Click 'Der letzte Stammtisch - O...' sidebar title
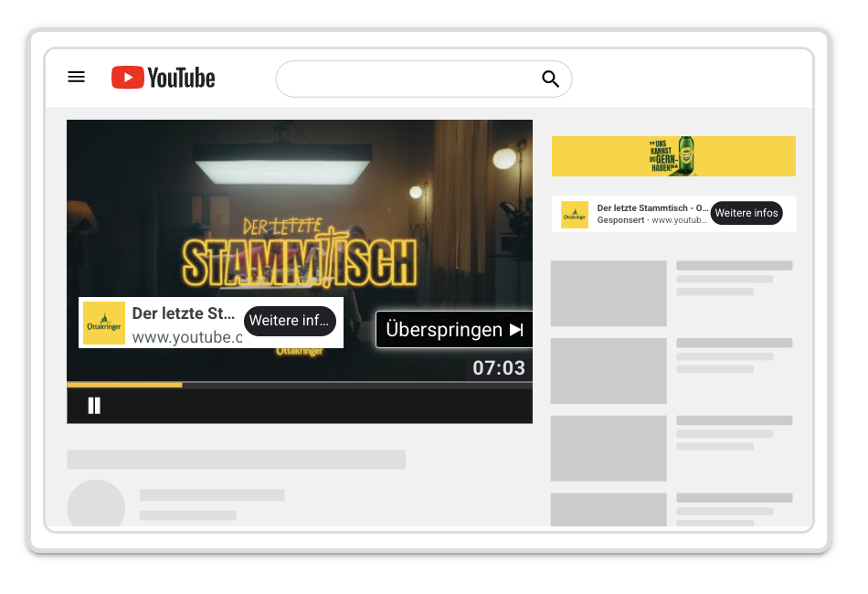 pyautogui.click(x=652, y=208)
